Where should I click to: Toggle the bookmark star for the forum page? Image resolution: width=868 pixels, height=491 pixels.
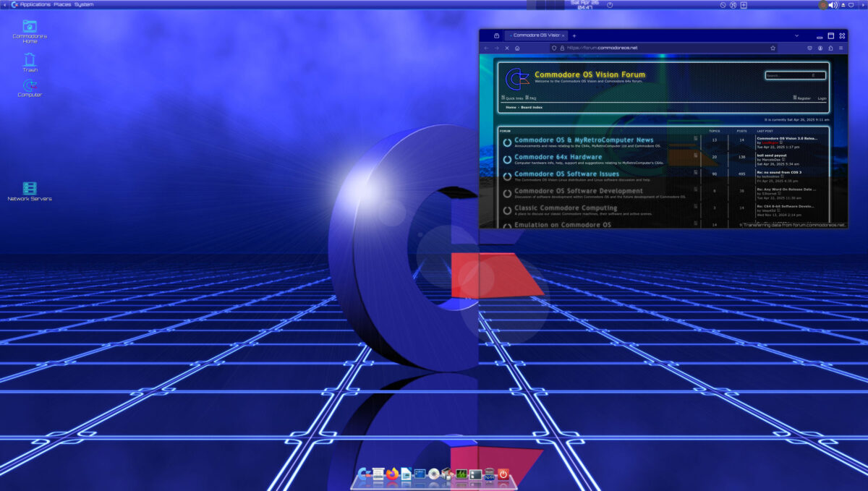773,47
